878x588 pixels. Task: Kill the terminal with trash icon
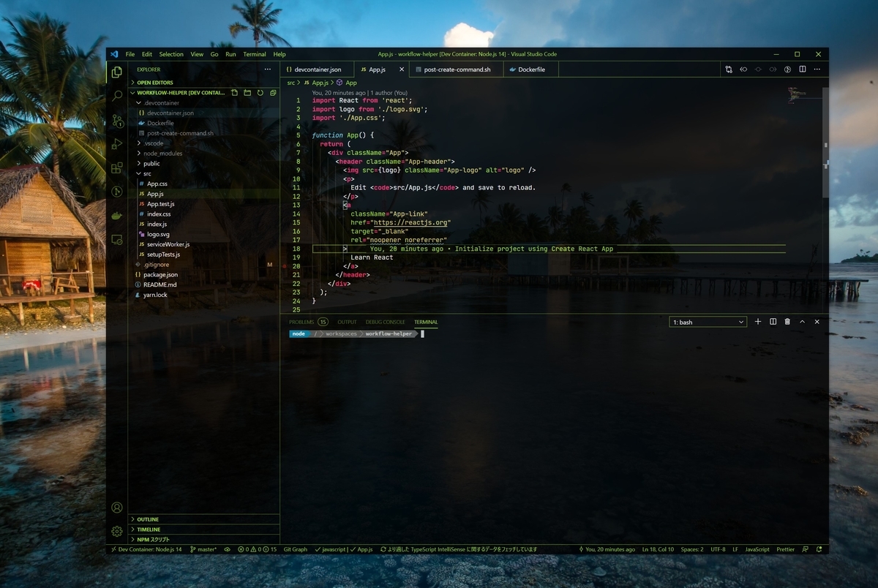787,322
